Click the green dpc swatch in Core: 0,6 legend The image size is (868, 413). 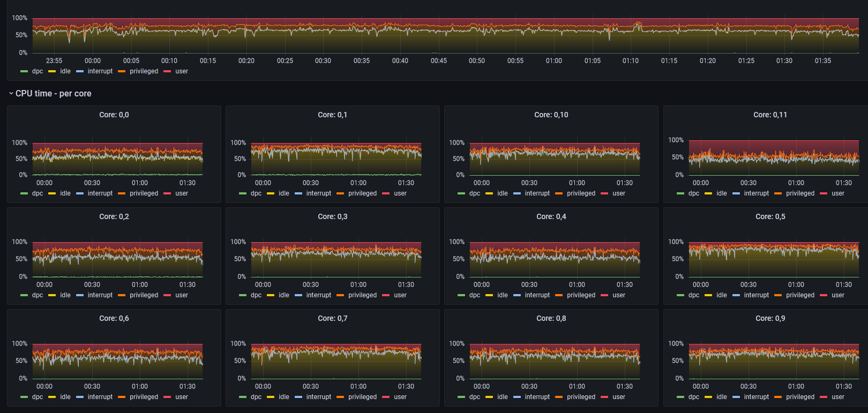pos(24,397)
